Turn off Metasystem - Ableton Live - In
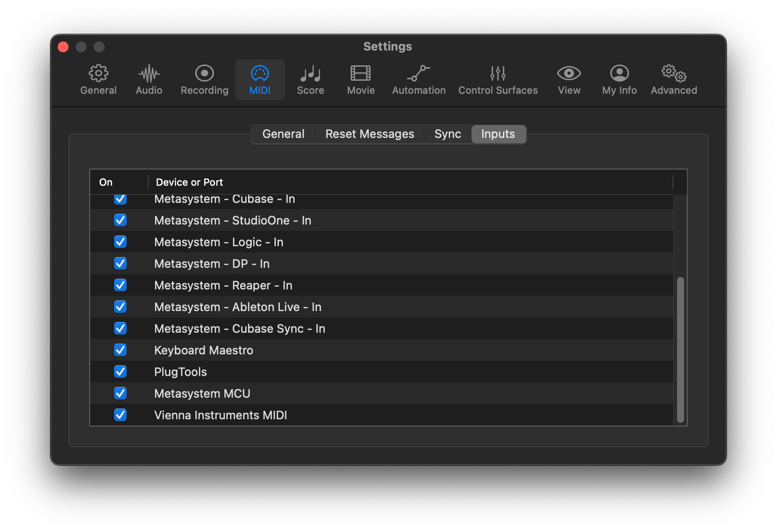This screenshot has height=532, width=777. pos(120,307)
